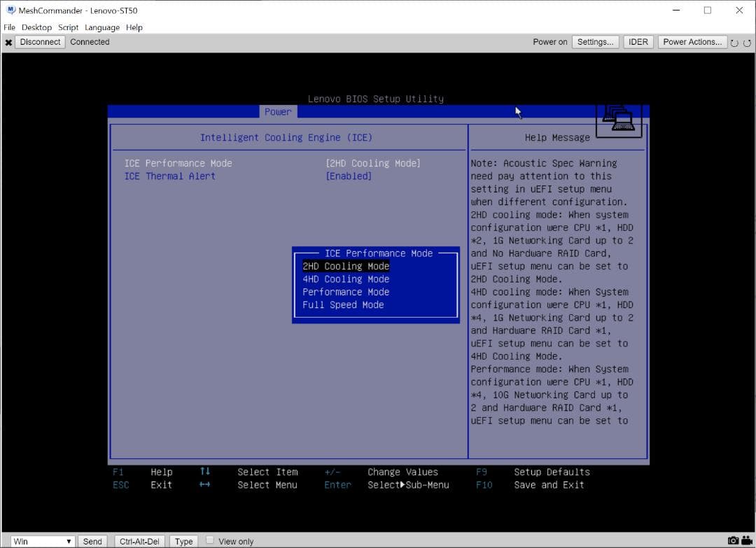756x548 pixels.
Task: Open the Power Actions dialog
Action: tap(692, 42)
